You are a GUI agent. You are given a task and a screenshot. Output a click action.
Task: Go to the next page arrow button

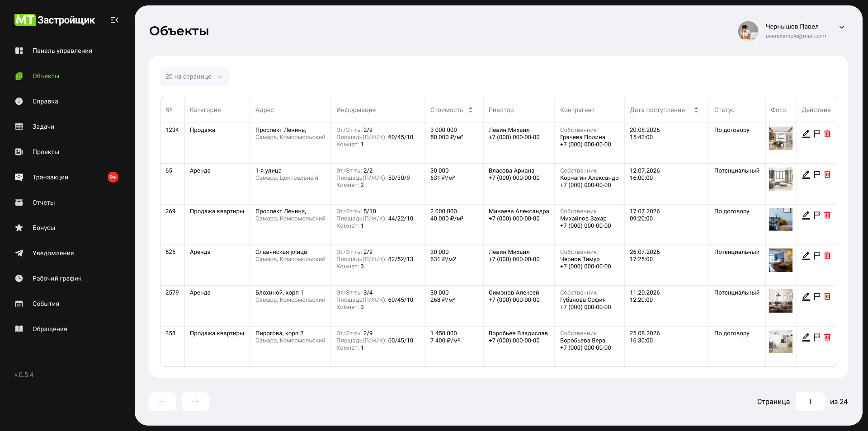click(195, 402)
